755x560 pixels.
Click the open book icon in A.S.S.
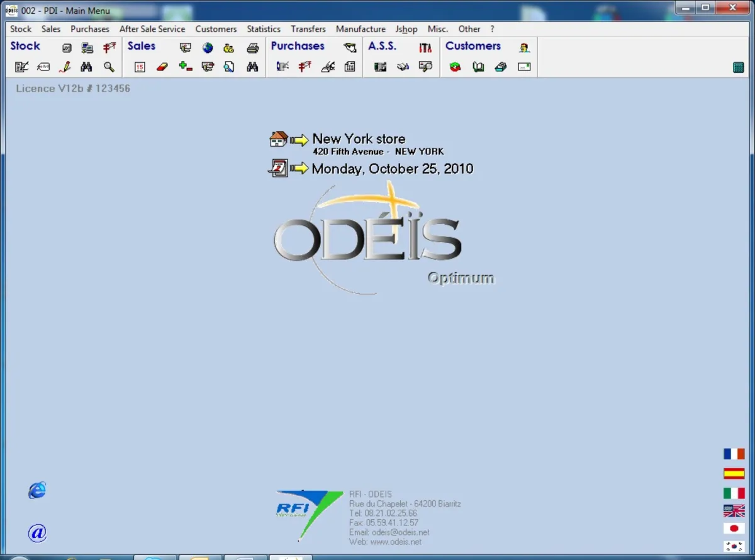[x=403, y=67]
